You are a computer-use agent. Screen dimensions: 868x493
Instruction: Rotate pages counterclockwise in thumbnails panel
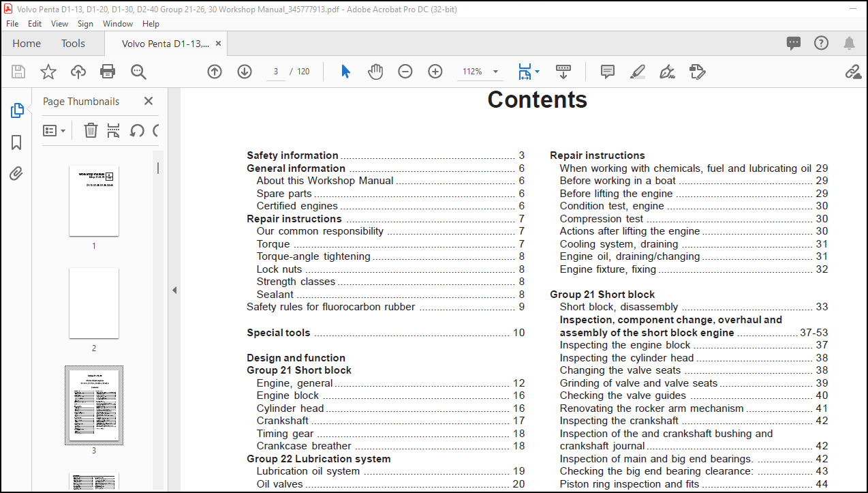137,130
